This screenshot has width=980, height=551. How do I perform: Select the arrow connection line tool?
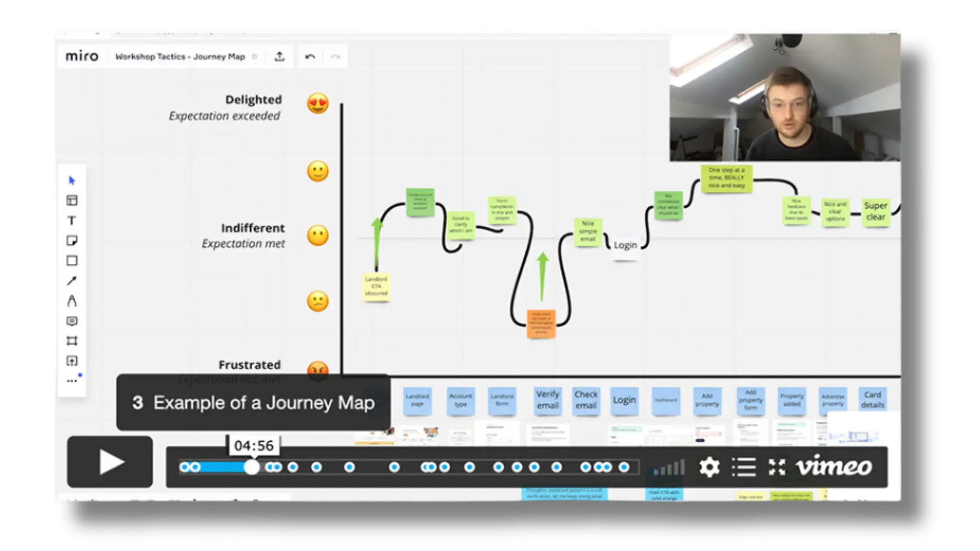(x=72, y=281)
